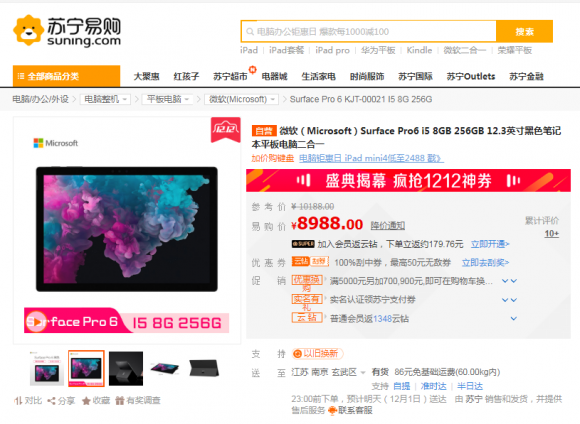Open the 苏宁超市 nav item
The width and height of the screenshot is (580, 424).
(x=230, y=77)
